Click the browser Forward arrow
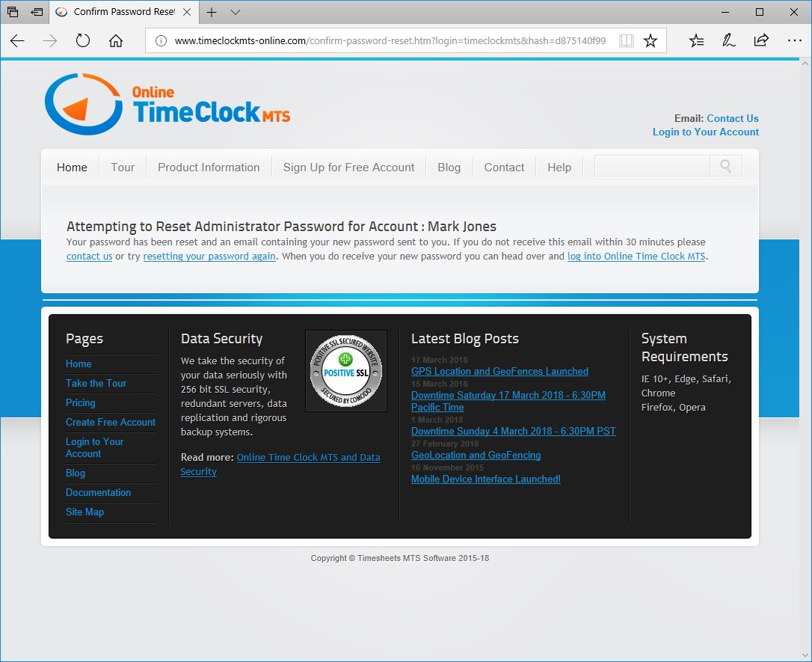Viewport: 812px width, 662px height. 49,41
